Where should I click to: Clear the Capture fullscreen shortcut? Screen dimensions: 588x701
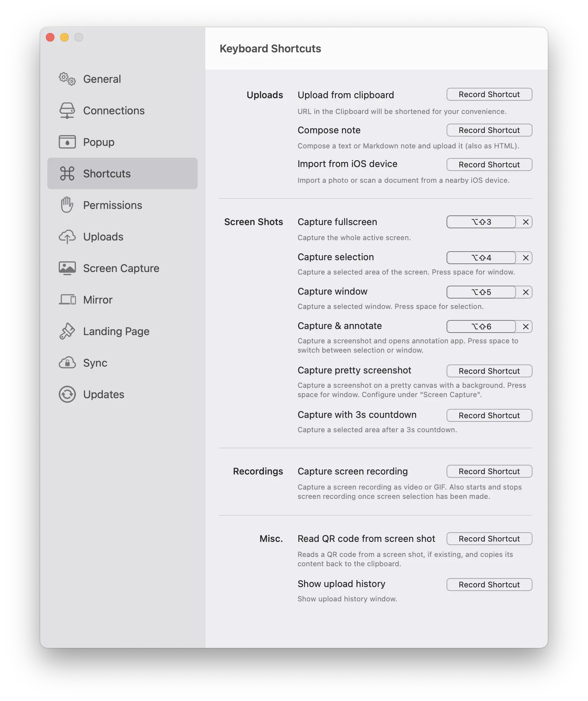pos(525,222)
